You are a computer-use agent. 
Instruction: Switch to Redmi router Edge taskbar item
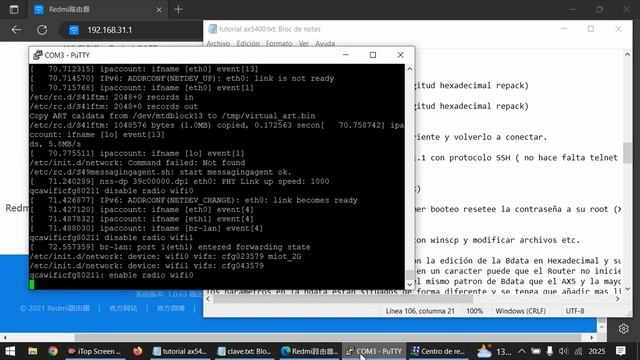[310, 351]
